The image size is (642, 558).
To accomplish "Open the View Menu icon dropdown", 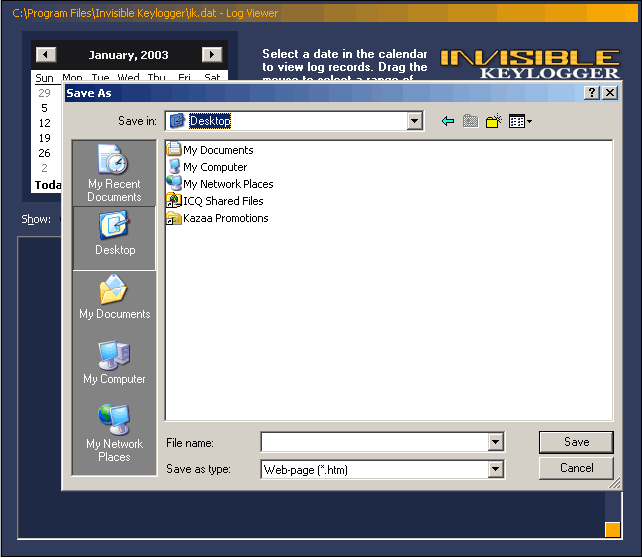I will [520, 121].
